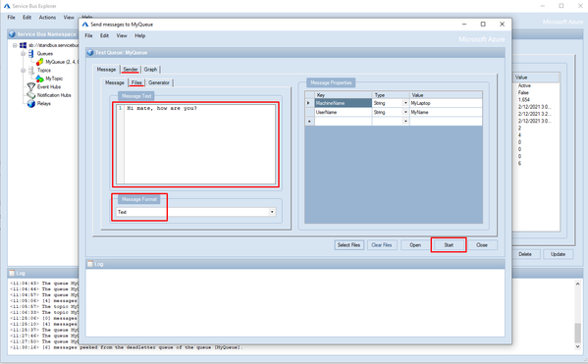588x364 pixels.
Task: Select the inner Message sub-tab
Action: (x=115, y=82)
